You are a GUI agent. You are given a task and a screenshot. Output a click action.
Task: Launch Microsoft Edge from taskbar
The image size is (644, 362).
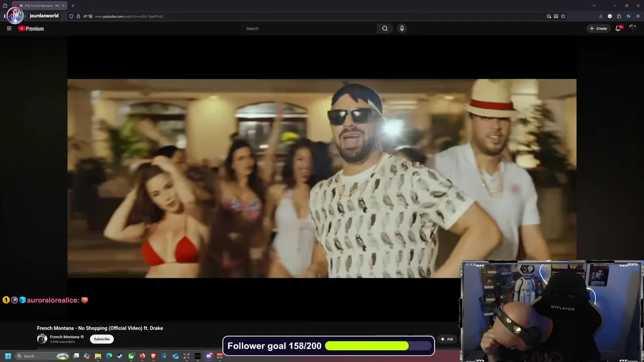click(109, 356)
